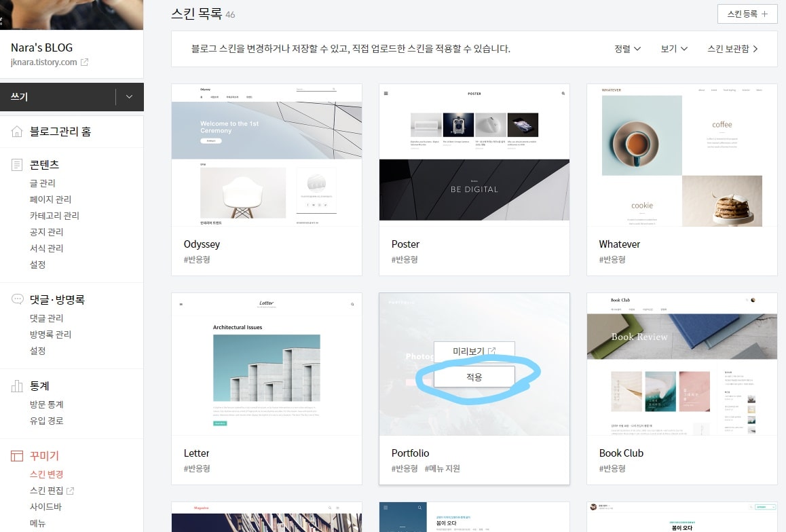Click the Letter skin name

197,453
